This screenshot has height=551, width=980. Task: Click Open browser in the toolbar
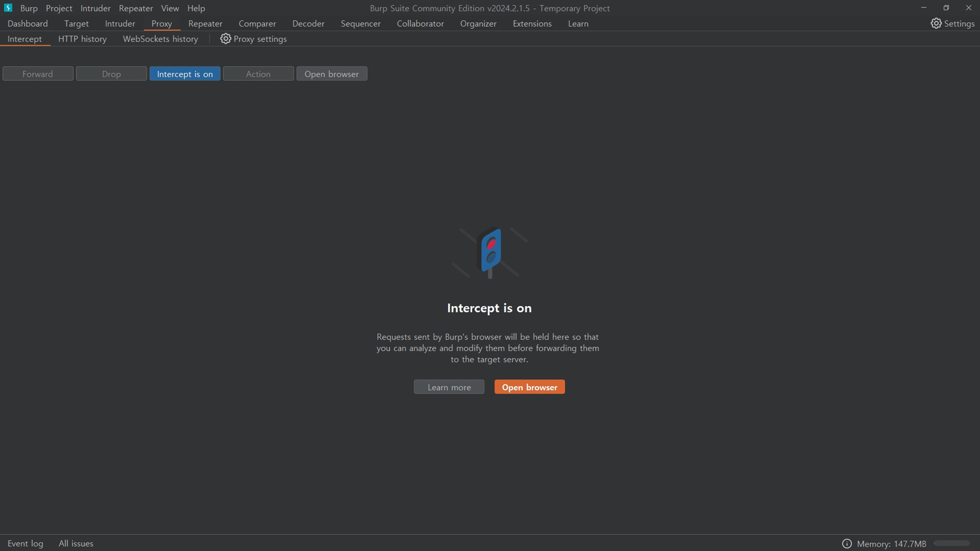click(x=332, y=74)
